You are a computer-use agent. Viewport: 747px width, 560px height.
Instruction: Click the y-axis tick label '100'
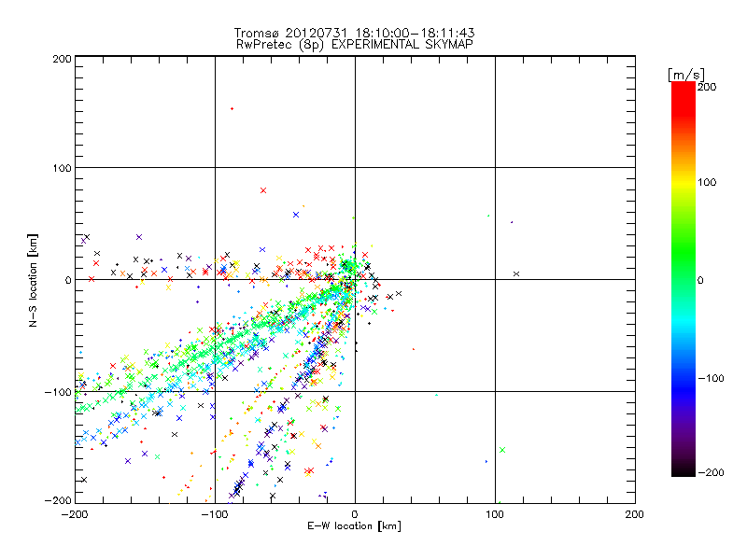click(62, 168)
